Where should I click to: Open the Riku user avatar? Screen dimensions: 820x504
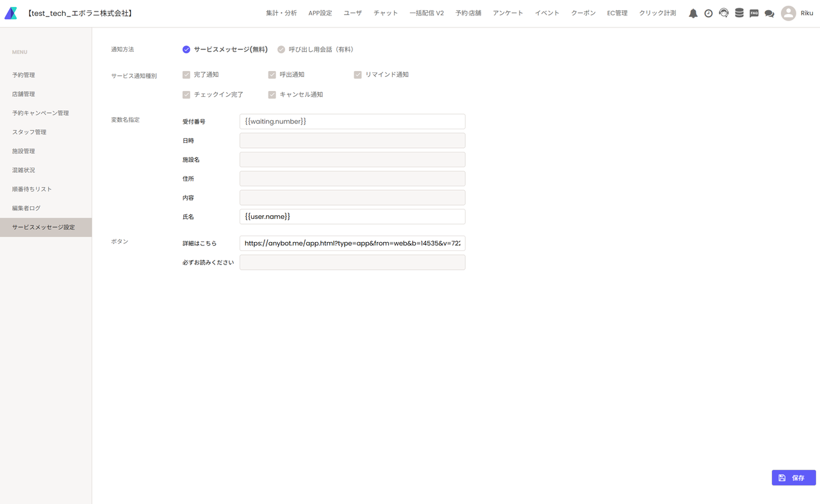[788, 13]
